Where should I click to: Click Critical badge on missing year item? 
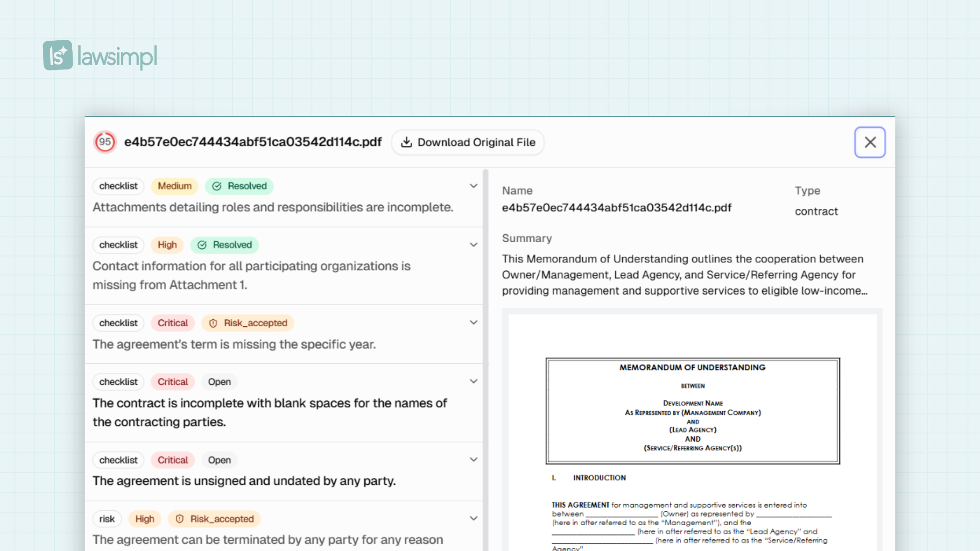click(173, 323)
